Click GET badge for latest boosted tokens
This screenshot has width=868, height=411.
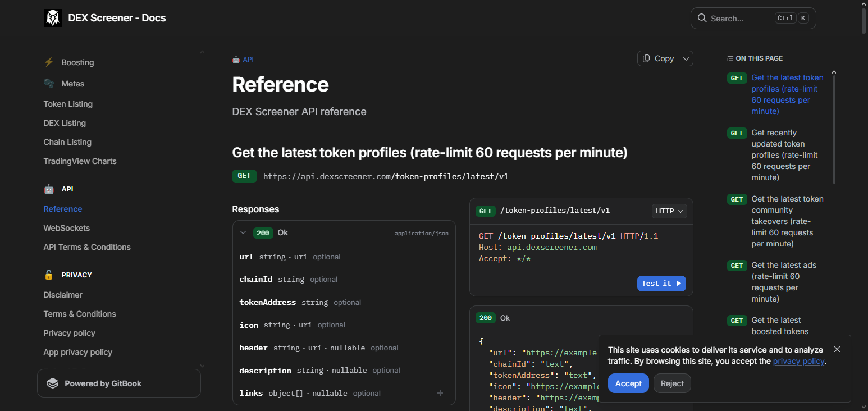point(737,321)
